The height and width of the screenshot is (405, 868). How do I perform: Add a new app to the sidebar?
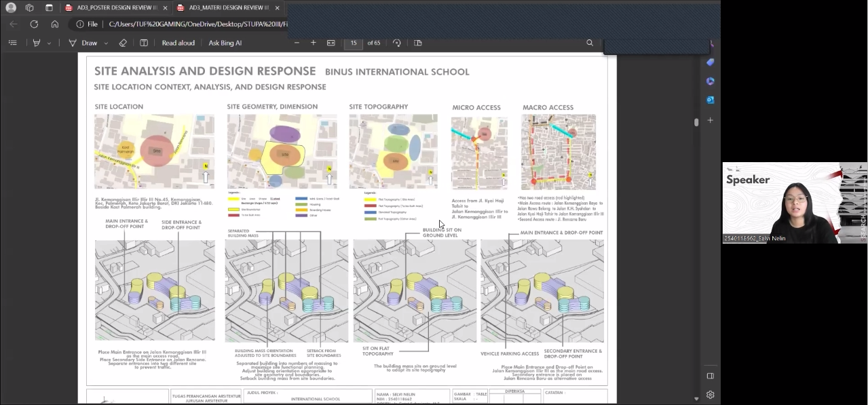pyautogui.click(x=711, y=120)
